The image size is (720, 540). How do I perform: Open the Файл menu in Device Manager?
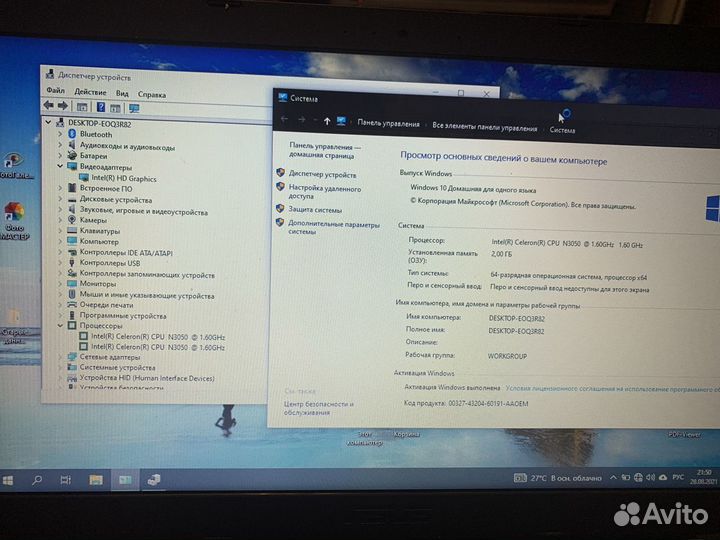55,90
